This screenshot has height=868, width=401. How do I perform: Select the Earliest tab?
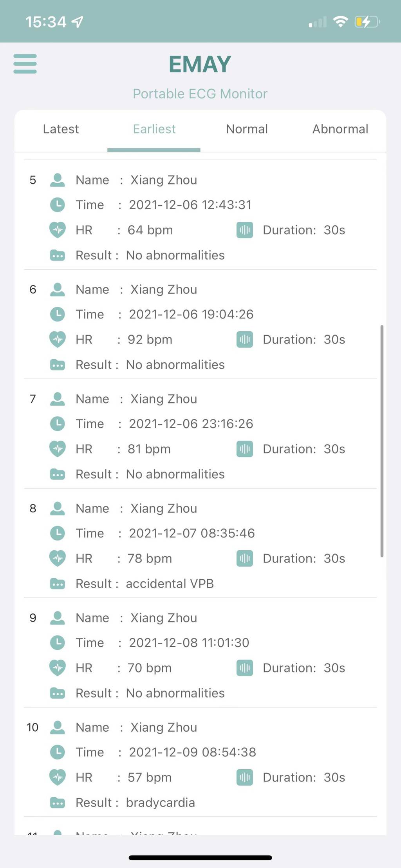154,129
